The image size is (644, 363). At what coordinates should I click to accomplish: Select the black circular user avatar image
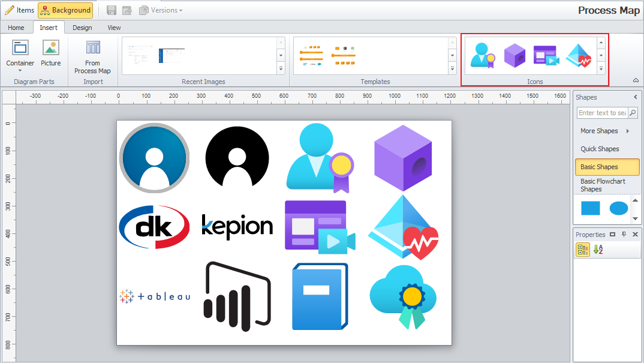(x=237, y=157)
